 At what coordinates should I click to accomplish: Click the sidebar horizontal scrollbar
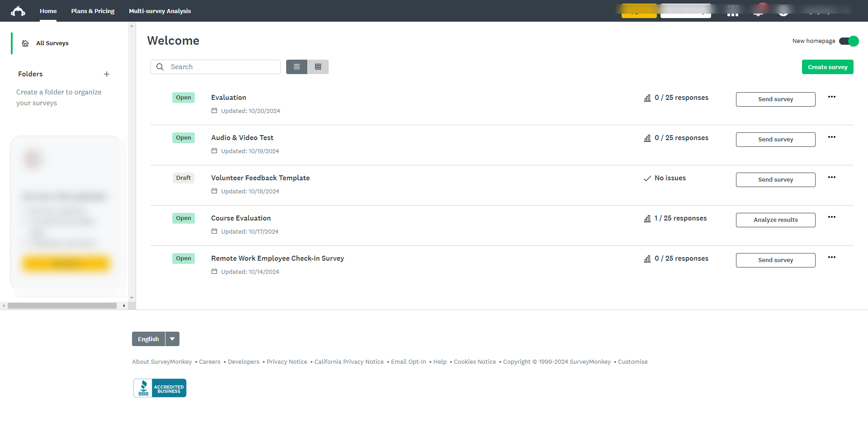(x=62, y=306)
